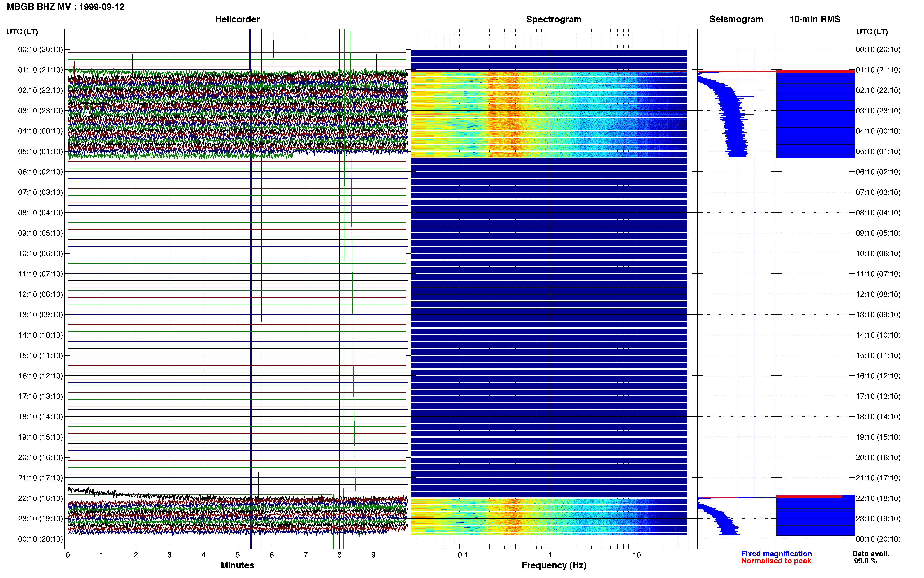This screenshot has width=924, height=578.
Task: Click the right time label 09:10 (05:10)
Action: tap(878, 233)
